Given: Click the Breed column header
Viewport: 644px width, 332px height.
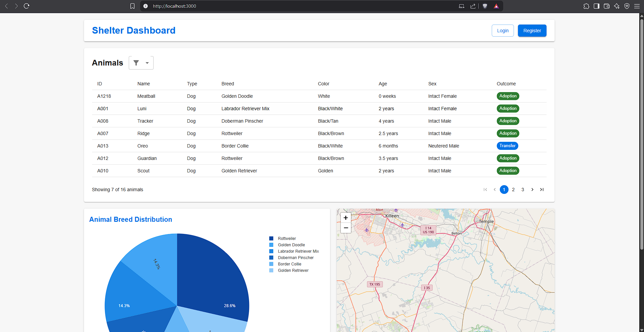Looking at the screenshot, I should click(228, 84).
